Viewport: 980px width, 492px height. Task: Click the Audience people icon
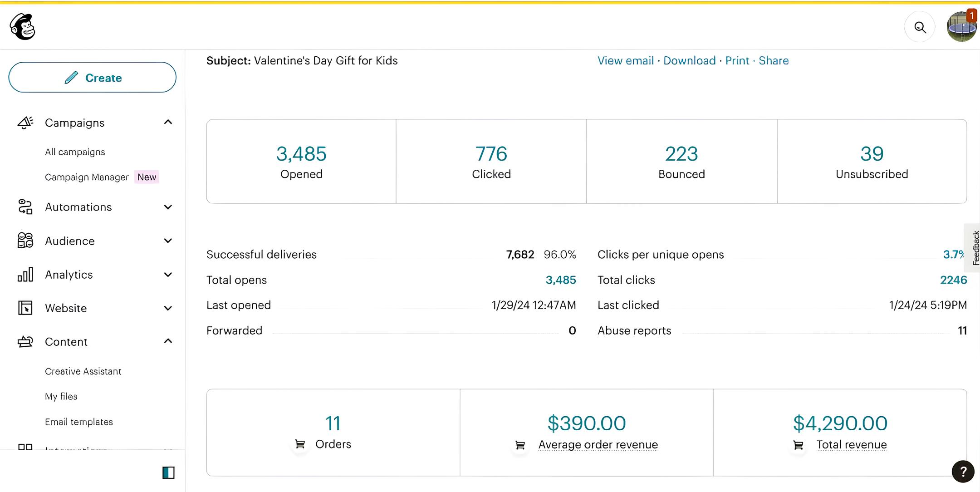[x=25, y=241]
